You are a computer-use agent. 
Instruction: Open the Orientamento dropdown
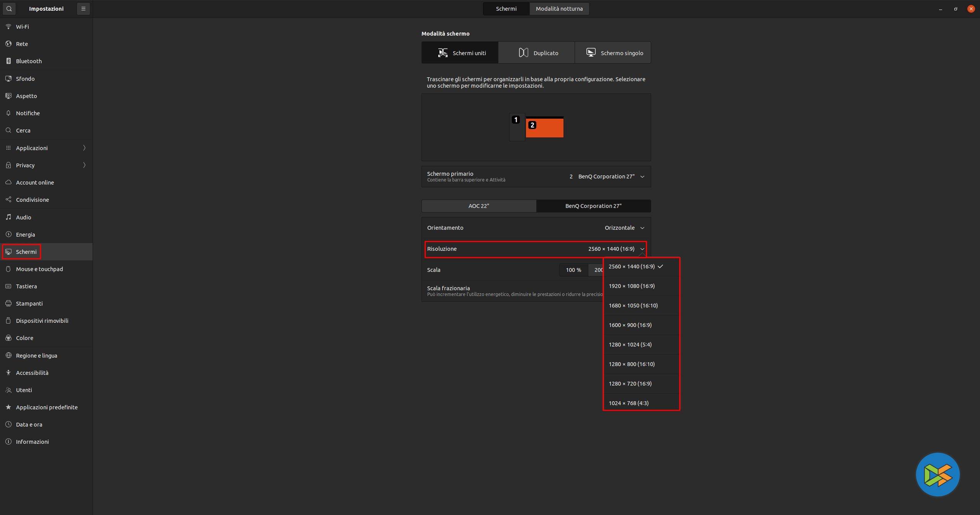coord(624,228)
